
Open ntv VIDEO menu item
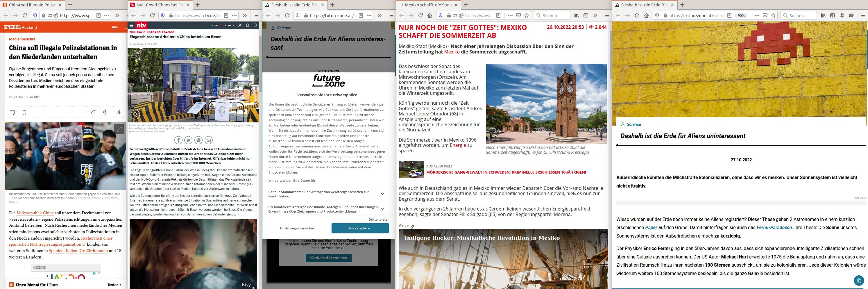[215, 25]
